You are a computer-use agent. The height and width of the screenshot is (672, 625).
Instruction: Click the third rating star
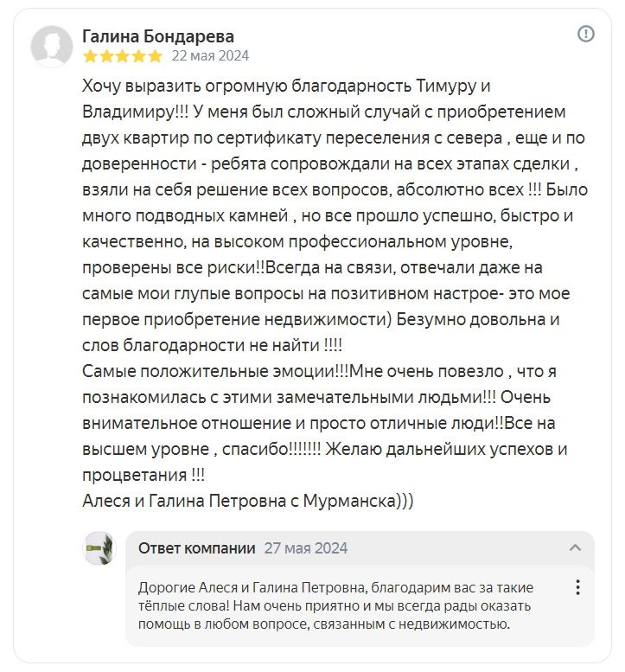[123, 56]
